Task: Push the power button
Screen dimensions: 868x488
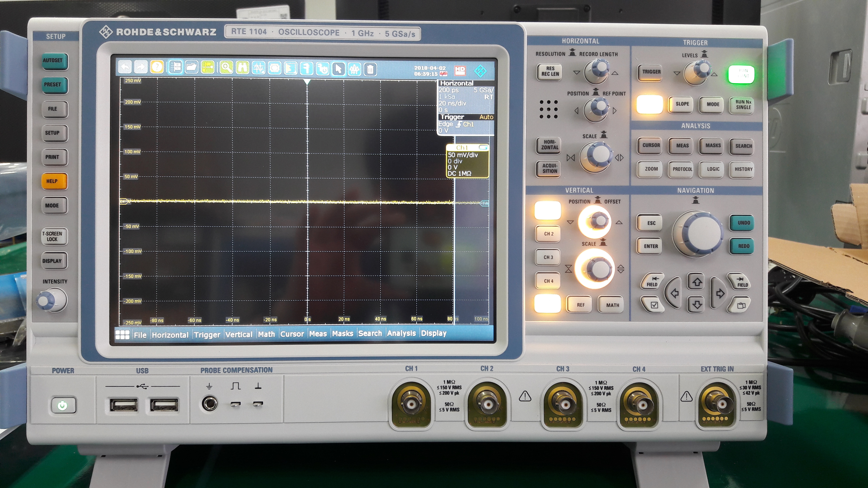Action: click(x=63, y=405)
